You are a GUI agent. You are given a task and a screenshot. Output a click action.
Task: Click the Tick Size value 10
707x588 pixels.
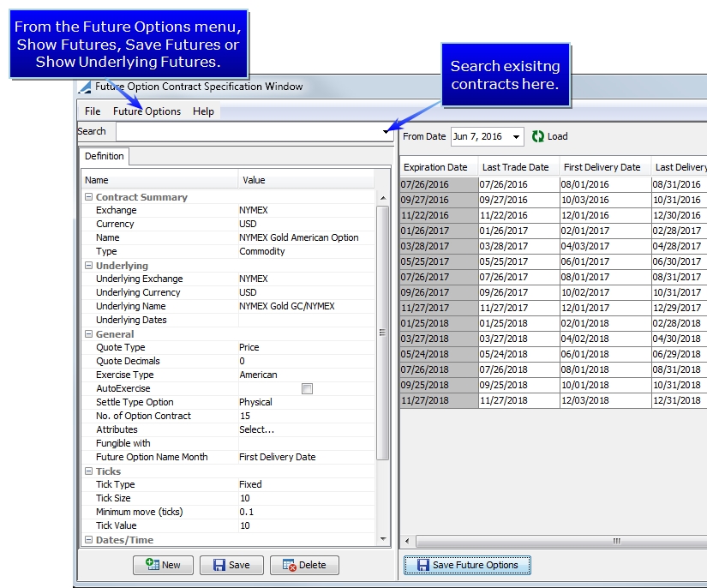(245, 498)
